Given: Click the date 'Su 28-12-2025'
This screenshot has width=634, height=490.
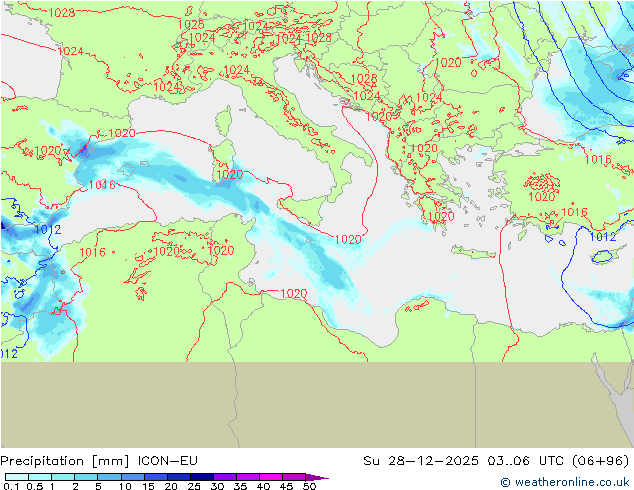Looking at the screenshot, I should pyautogui.click(x=421, y=461).
